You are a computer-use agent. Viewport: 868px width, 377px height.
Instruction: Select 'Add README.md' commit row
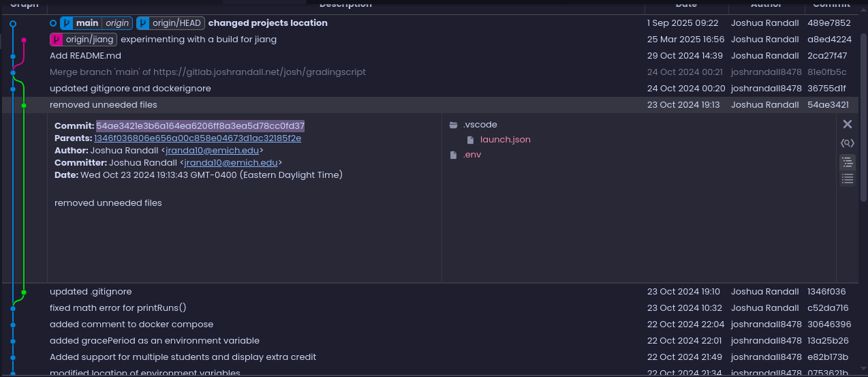click(434, 56)
